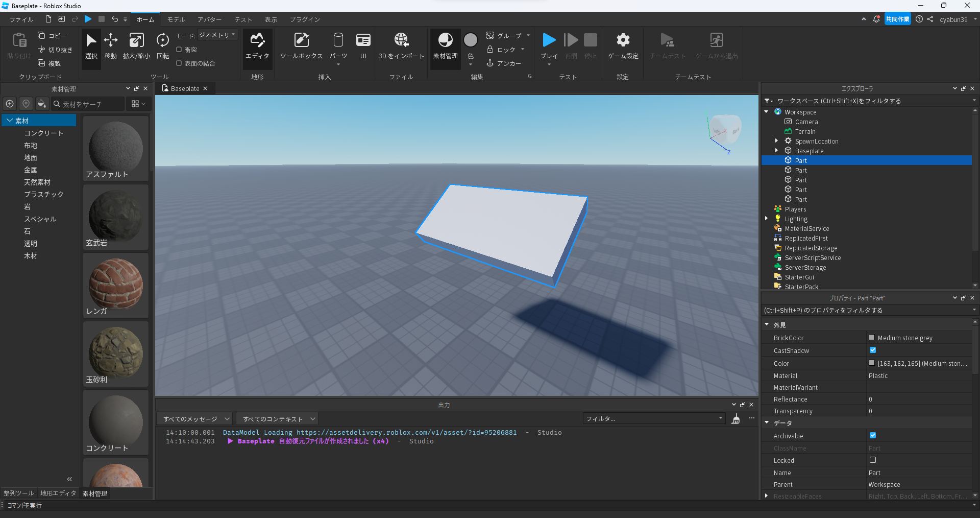Activate the 移動 (Move) tool
The width and height of the screenshot is (980, 518).
tap(111, 46)
